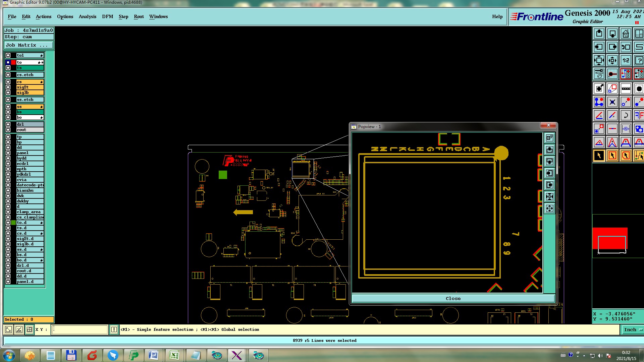Screen dimensions: 644x362
Task: Click the red color swatch of layer to
Action: [x=13, y=62]
